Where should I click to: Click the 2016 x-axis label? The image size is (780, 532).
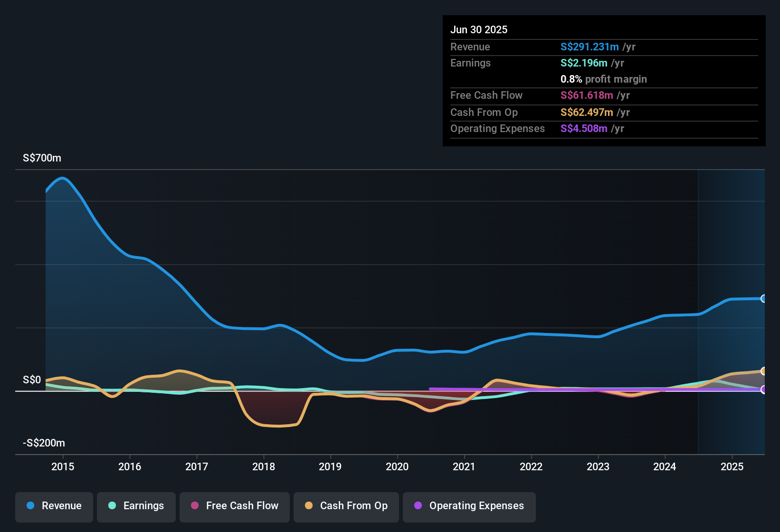click(130, 466)
